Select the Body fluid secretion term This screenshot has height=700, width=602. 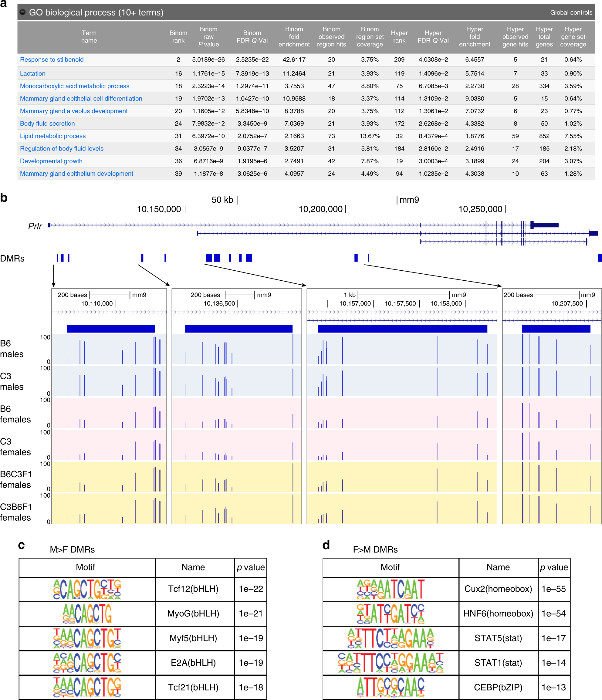(x=47, y=123)
